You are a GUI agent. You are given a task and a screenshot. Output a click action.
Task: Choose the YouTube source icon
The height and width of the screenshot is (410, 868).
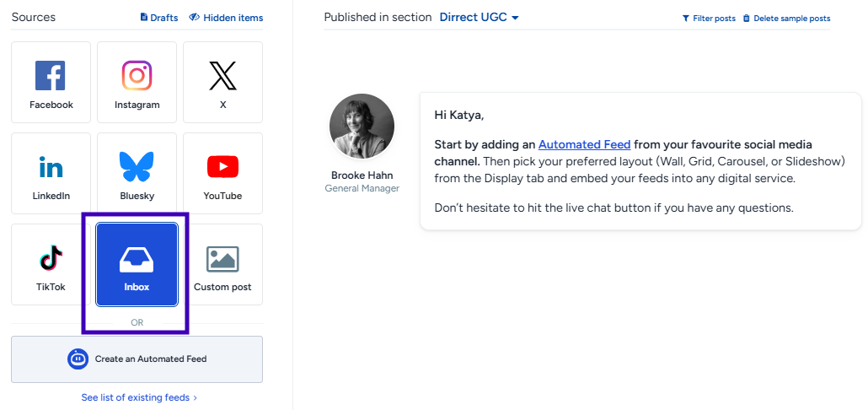(x=222, y=167)
